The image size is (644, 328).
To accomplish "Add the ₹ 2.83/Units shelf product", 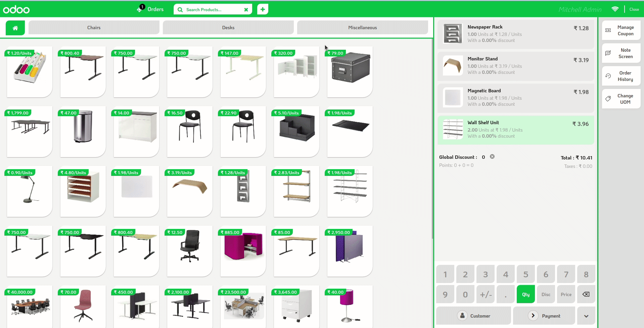I will point(296,191).
